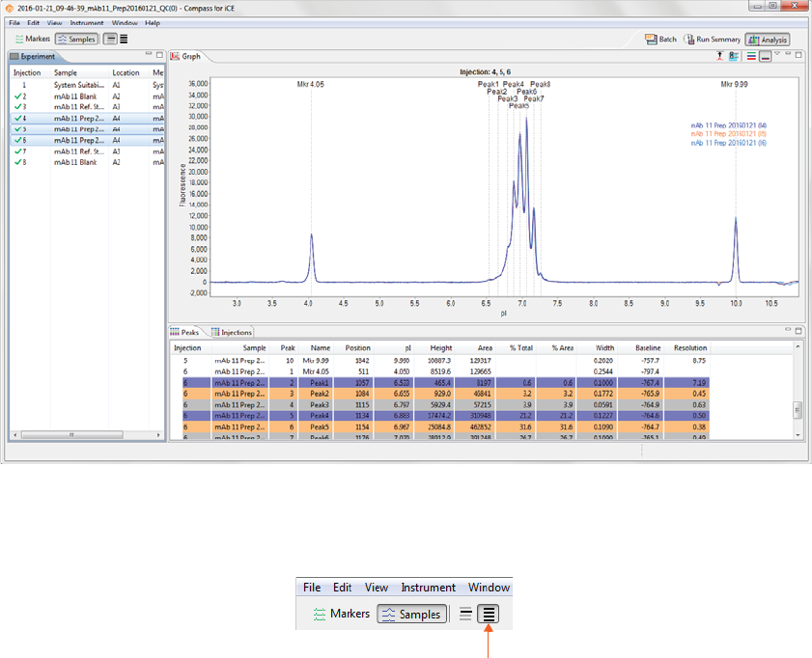This screenshot has height=658, width=812.
Task: Click the Peaks table vertical scrollbar thumb
Action: [798, 409]
